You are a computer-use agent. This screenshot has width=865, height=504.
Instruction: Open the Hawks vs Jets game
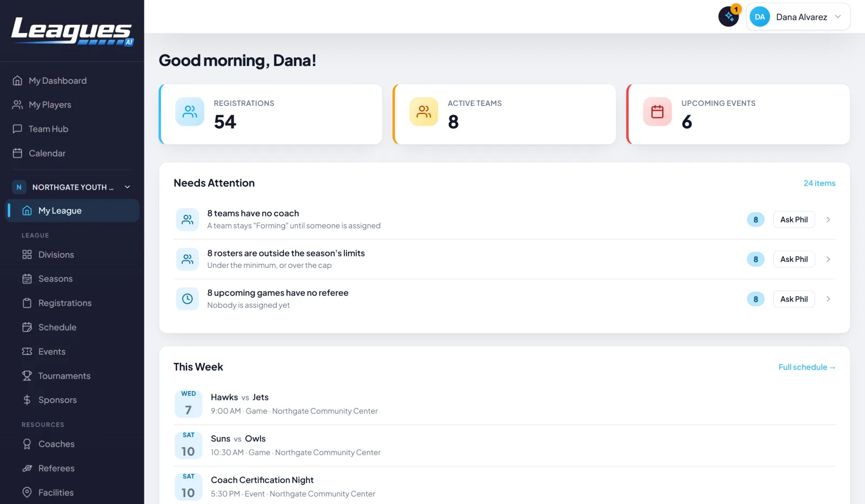pyautogui.click(x=504, y=404)
